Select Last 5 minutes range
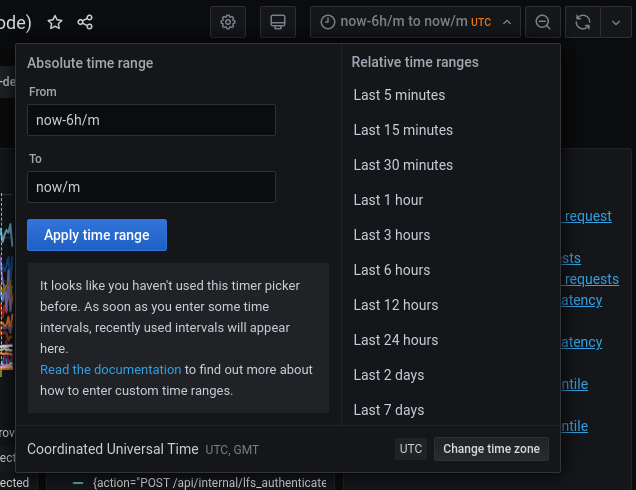 [399, 95]
